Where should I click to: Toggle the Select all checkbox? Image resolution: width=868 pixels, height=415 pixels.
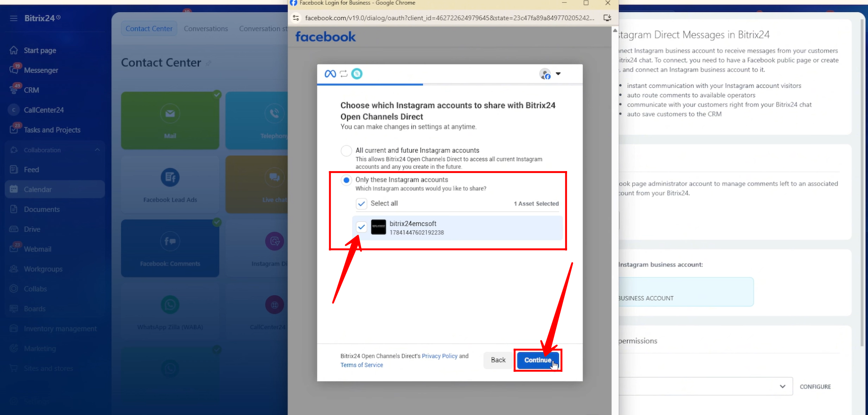point(361,204)
